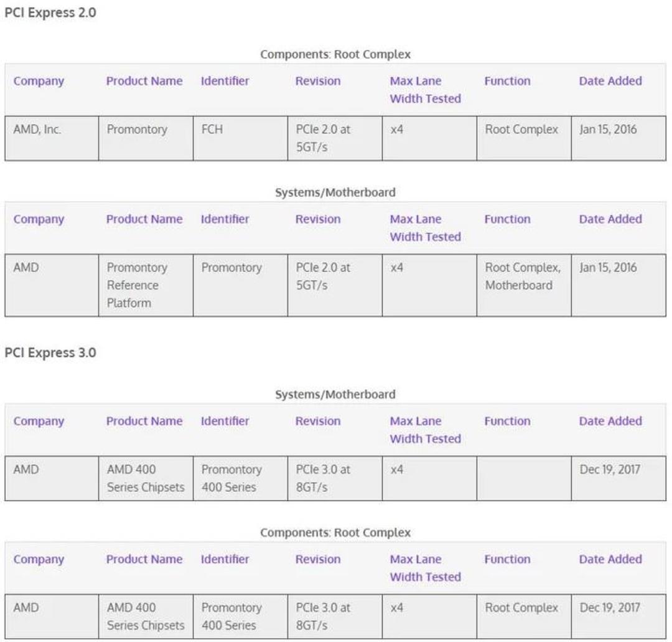The width and height of the screenshot is (672, 642).
Task: Click "Root Complex" function in the Dec 19, 2017 row
Action: pyautogui.click(x=521, y=608)
